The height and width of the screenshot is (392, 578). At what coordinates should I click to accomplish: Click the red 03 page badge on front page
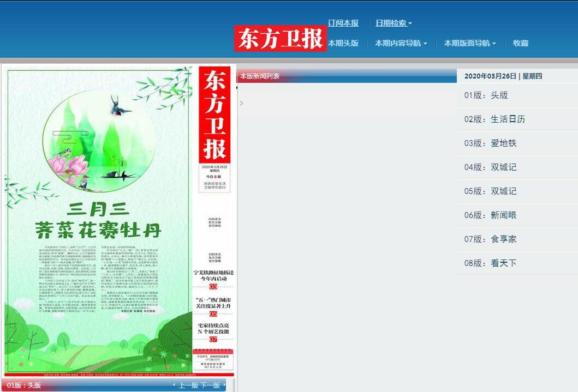213,286
